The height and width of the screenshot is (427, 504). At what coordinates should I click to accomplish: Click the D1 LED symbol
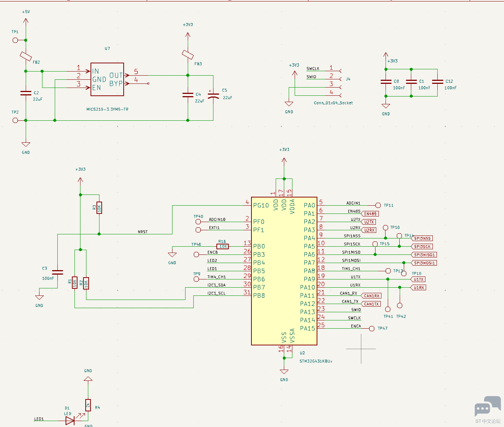pyautogui.click(x=70, y=421)
